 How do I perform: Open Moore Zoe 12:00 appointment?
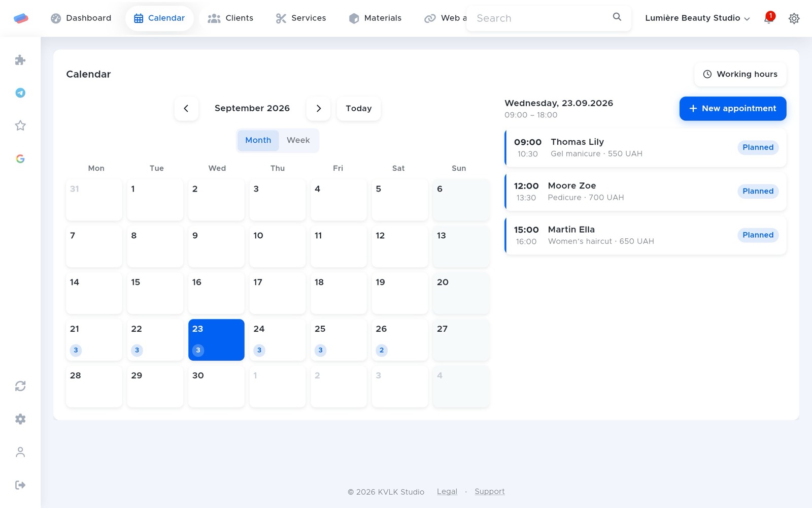(646, 191)
